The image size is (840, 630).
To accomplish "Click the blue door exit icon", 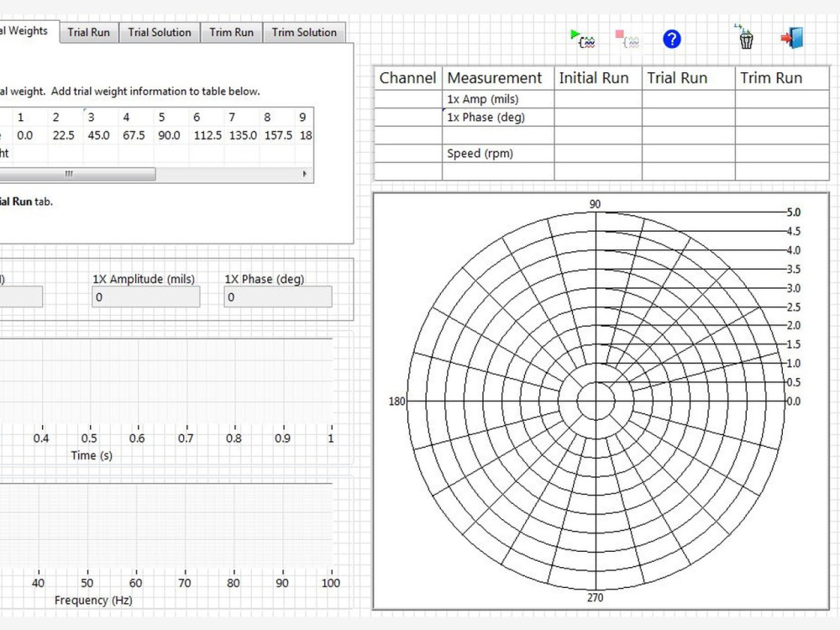I will point(792,38).
